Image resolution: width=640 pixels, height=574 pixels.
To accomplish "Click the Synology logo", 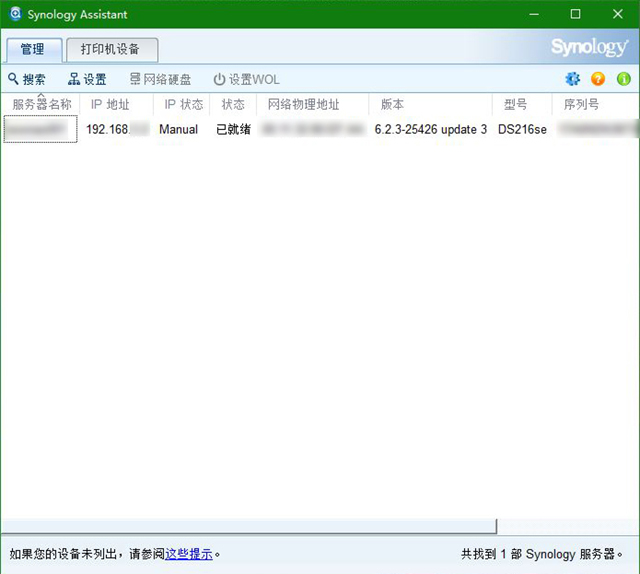I will [589, 47].
